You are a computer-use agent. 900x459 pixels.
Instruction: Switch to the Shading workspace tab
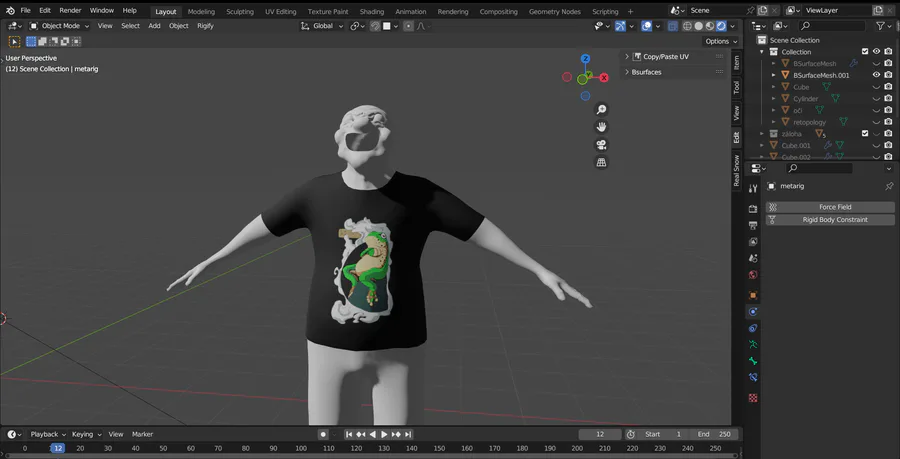[x=371, y=11]
